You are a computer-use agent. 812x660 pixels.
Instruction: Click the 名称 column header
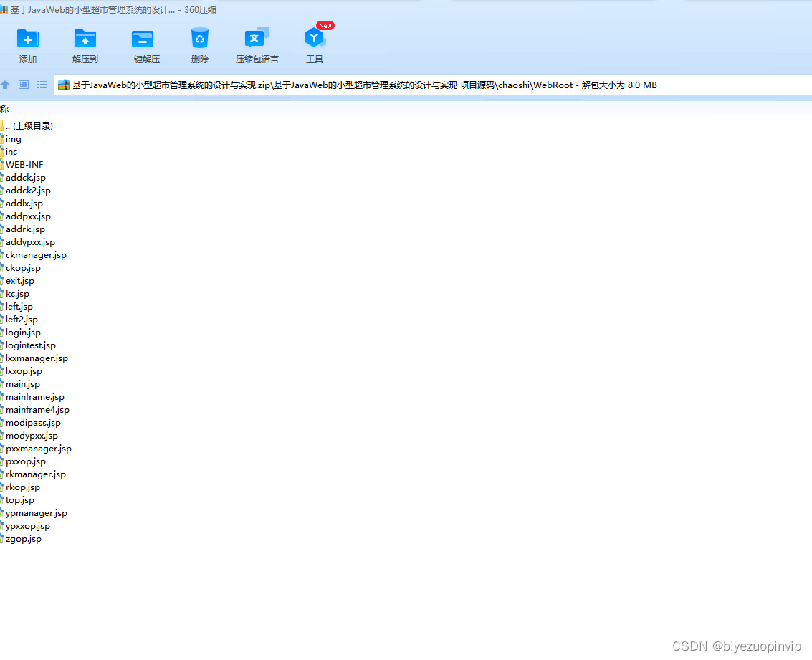pyautogui.click(x=5, y=109)
